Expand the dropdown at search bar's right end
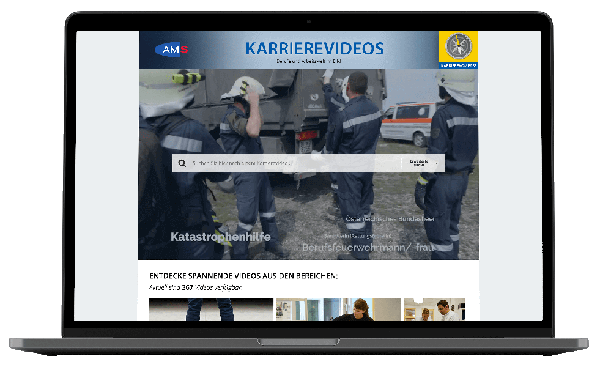Viewport: 600px width, 367px height. 423,163
